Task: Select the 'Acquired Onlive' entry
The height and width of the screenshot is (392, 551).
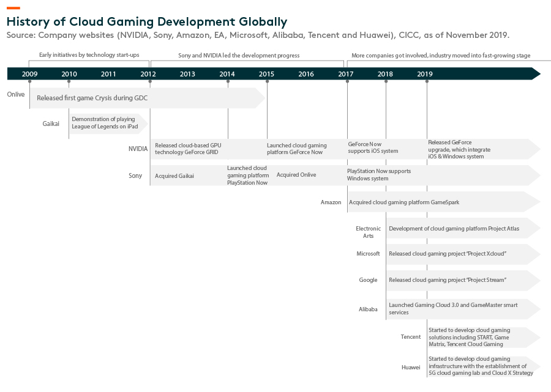Action: click(296, 175)
